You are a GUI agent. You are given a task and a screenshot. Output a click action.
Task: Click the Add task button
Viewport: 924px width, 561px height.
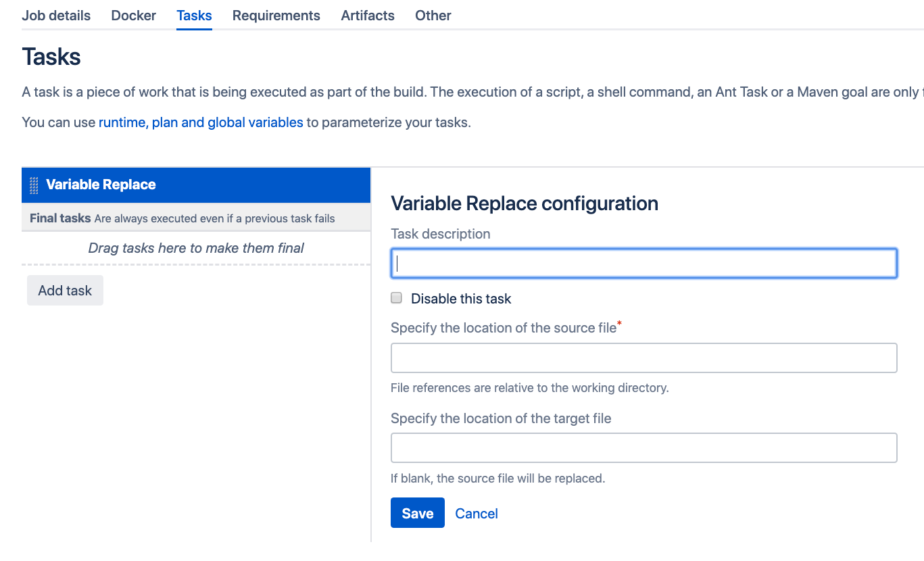65,291
